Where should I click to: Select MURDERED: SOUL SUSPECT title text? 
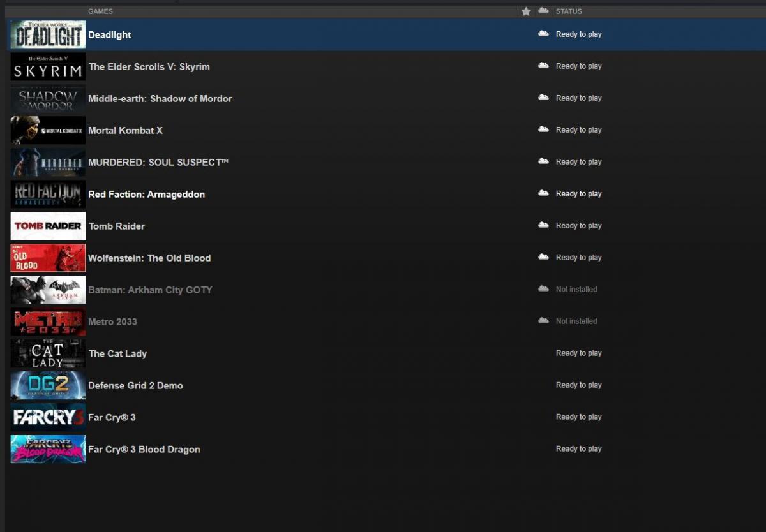pyautogui.click(x=158, y=163)
